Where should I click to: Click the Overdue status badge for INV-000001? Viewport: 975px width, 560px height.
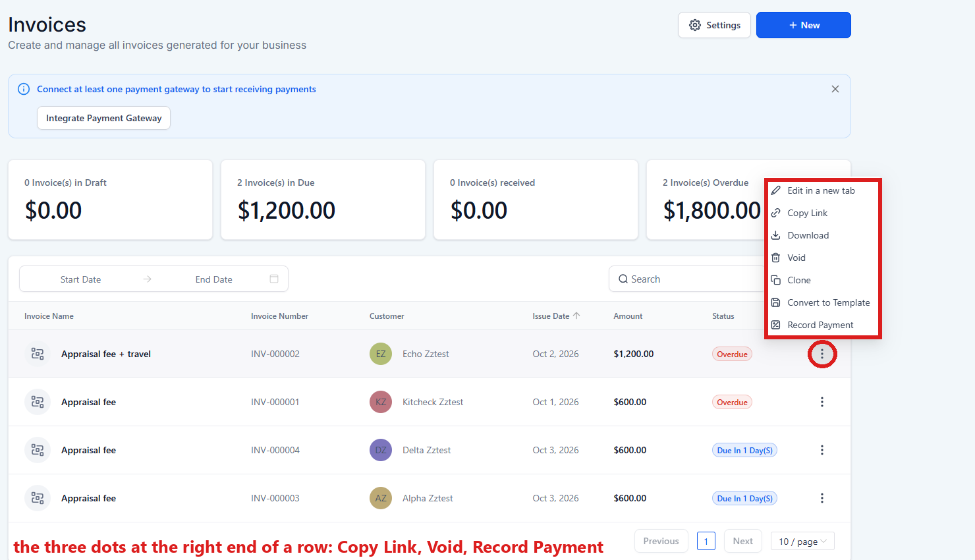tap(732, 402)
